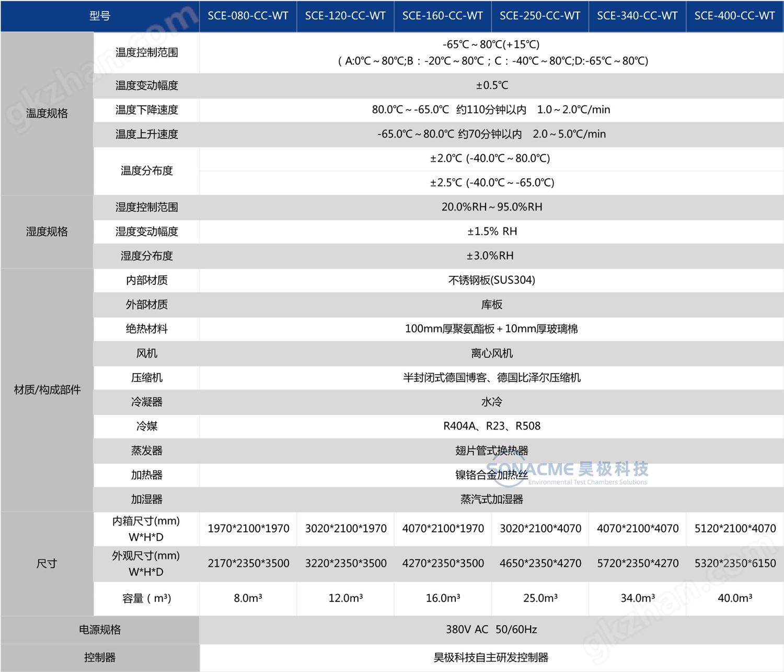Select the 约110分钟以内 cooling rate value
Image resolution: width=784 pixels, height=672 pixels.
click(x=491, y=110)
